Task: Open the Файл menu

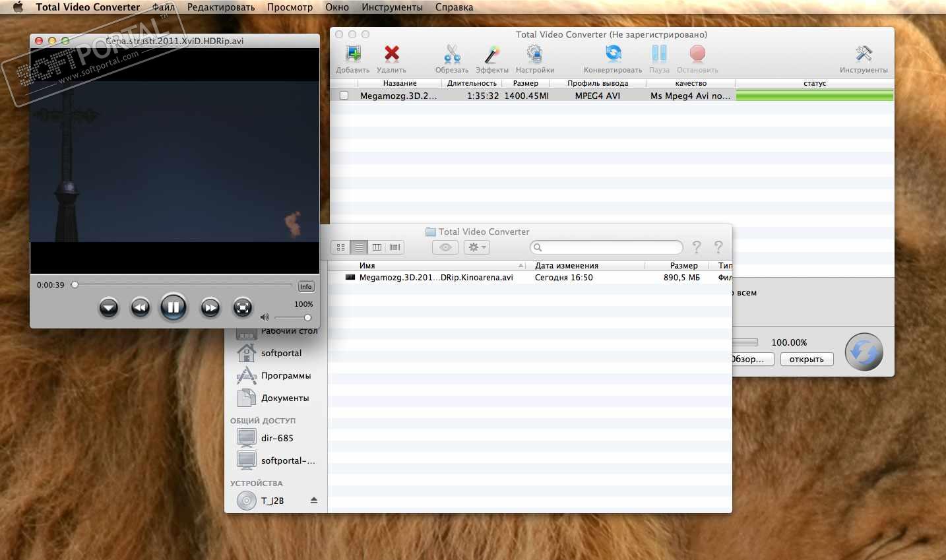Action: click(164, 7)
